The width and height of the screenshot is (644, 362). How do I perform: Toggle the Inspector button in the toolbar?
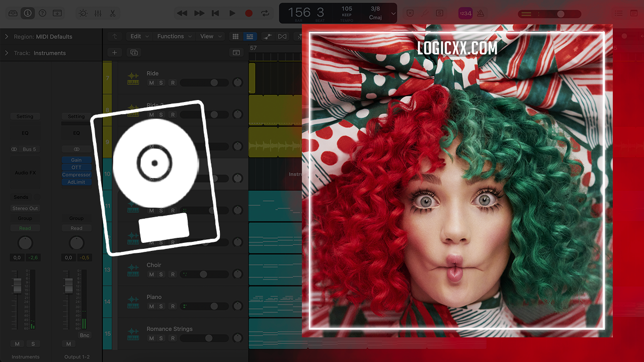click(x=27, y=14)
